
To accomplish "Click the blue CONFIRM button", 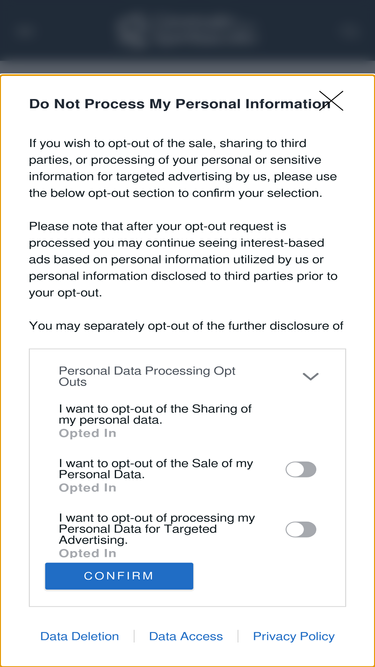I will click(119, 576).
